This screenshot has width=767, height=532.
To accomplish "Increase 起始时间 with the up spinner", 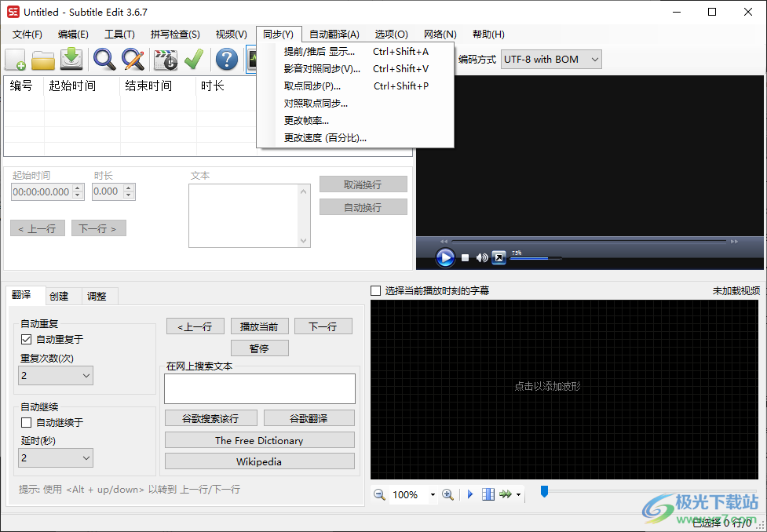I will (x=78, y=188).
